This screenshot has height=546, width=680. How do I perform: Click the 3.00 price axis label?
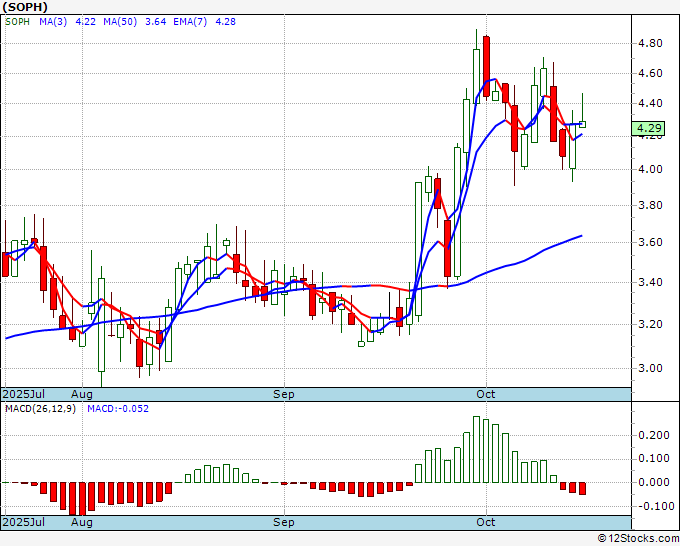(650, 368)
